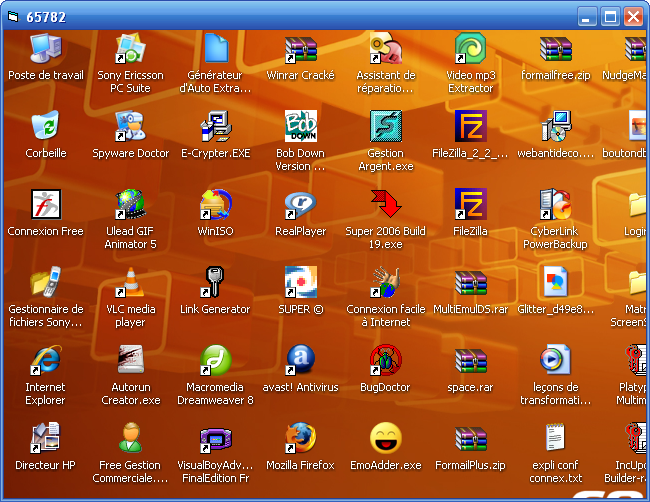Open the Corbeille recycle bin
The image size is (650, 502).
coord(46,125)
